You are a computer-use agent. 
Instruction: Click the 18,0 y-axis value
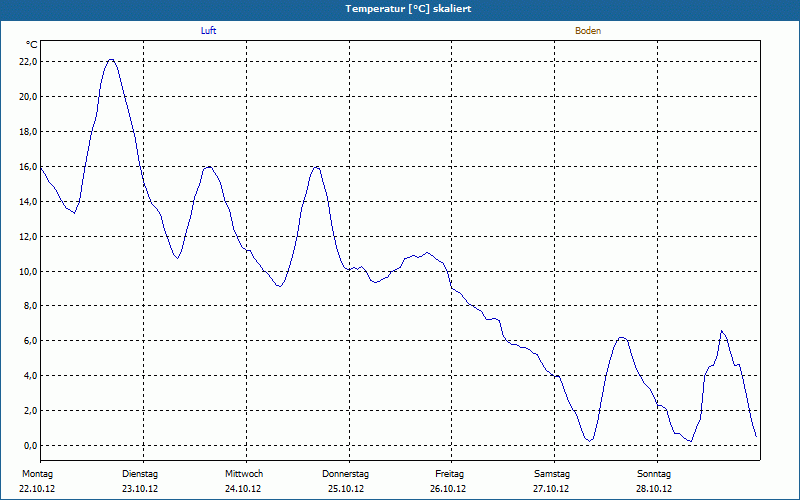[x=28, y=132]
